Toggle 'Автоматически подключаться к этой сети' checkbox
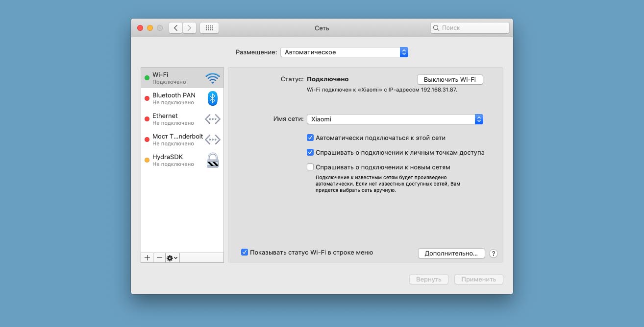This screenshot has width=644, height=327. click(310, 138)
